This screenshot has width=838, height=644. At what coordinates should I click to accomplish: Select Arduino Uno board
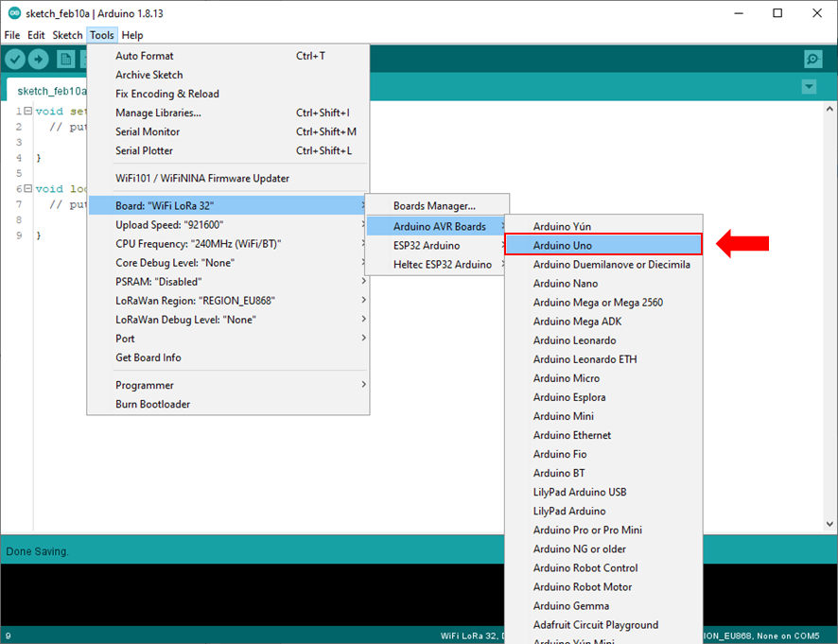click(x=603, y=245)
